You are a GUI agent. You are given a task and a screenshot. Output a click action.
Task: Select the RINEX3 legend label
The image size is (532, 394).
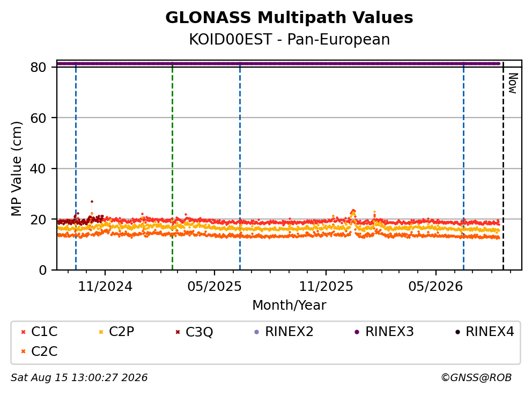coord(389,332)
